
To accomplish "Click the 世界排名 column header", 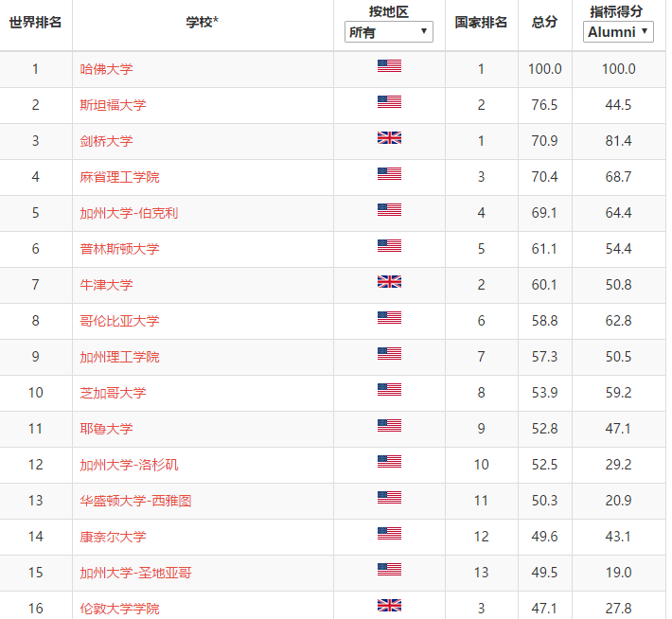I will [36, 23].
